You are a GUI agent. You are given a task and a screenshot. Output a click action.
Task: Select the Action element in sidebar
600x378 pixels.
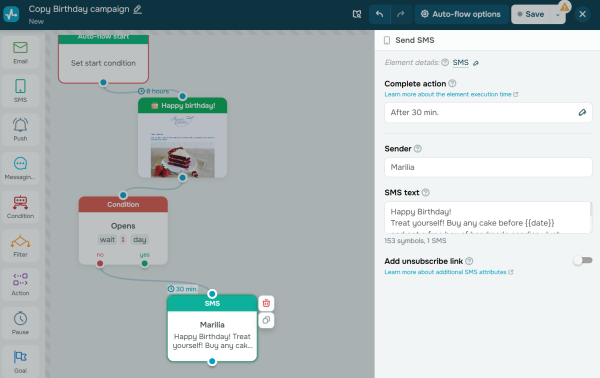coord(20,284)
